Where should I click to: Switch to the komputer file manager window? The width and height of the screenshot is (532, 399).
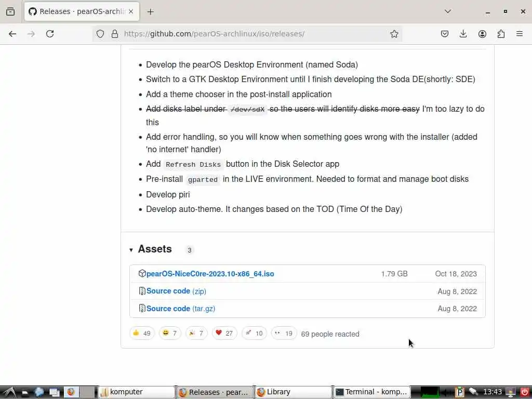(x=137, y=392)
